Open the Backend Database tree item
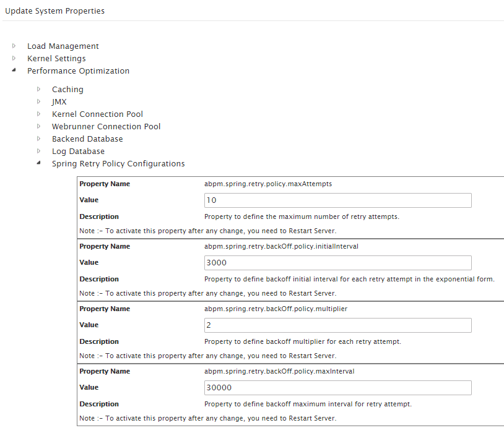 tap(87, 139)
